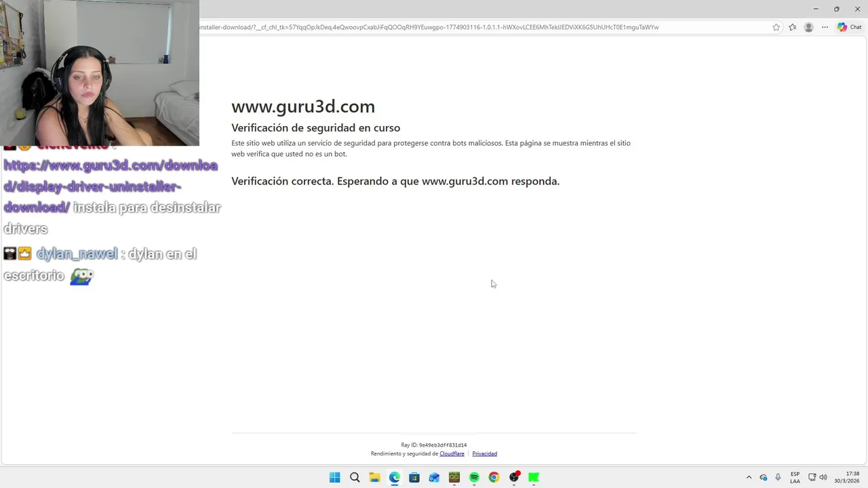Open the Settings and more ellipsis menu
The width and height of the screenshot is (868, 488).
point(825,27)
